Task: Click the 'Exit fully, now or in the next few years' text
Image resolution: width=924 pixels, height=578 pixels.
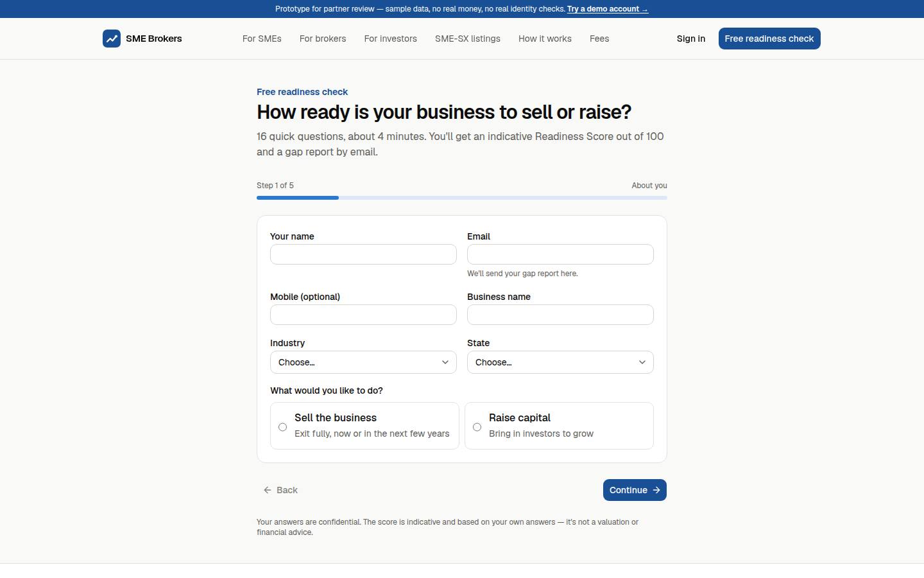Action: tap(372, 433)
